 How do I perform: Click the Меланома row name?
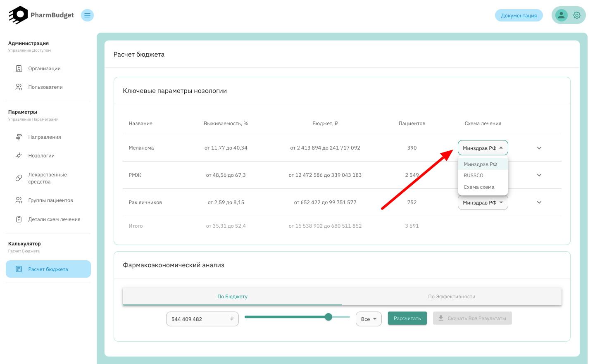point(141,148)
